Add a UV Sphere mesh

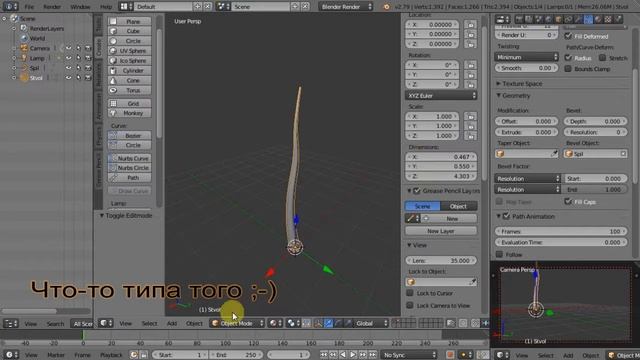(x=129, y=51)
